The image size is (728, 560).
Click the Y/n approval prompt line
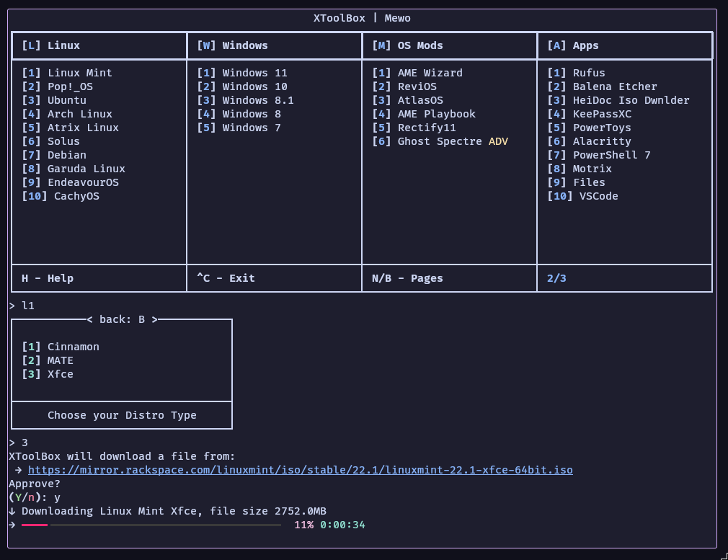pos(35,498)
